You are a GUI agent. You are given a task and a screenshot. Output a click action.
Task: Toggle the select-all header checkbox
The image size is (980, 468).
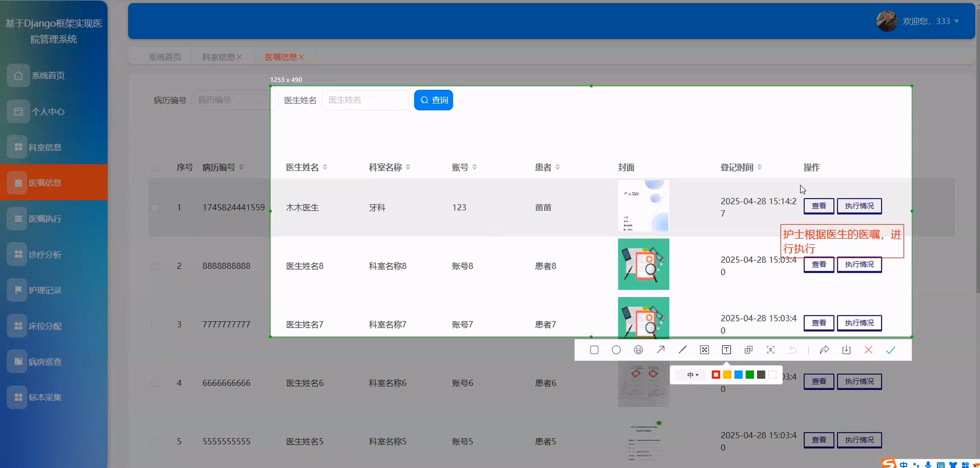pos(154,167)
